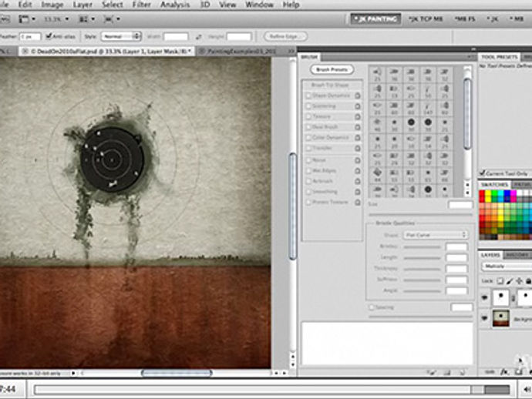Switch to the JK TOP MB workspace

click(x=426, y=19)
